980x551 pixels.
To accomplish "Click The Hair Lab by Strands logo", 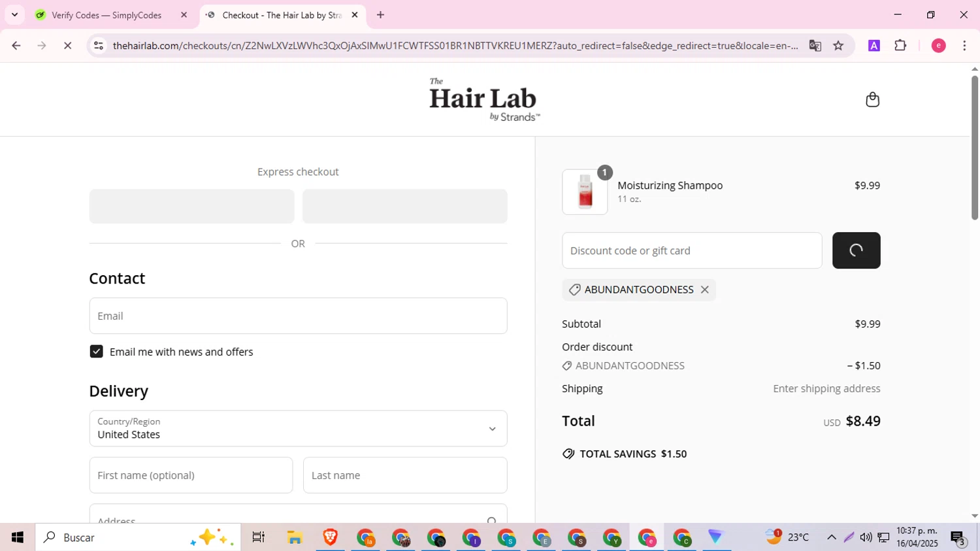I will [x=484, y=99].
